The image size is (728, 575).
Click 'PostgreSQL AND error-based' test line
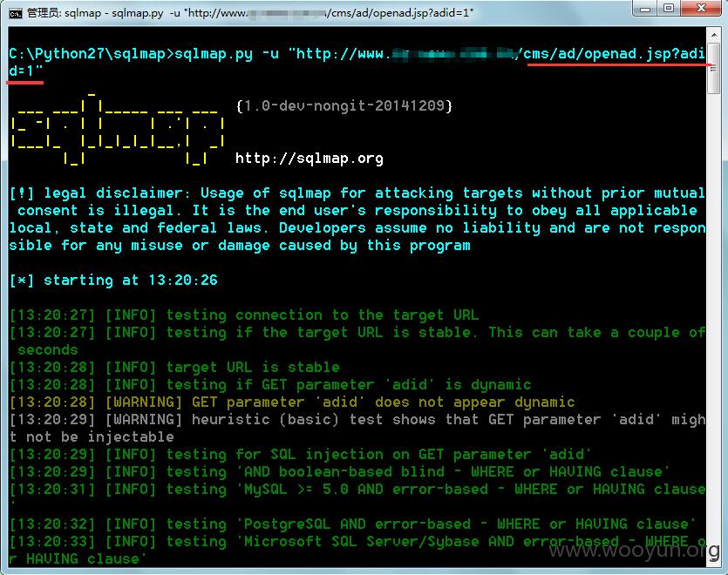click(353, 524)
